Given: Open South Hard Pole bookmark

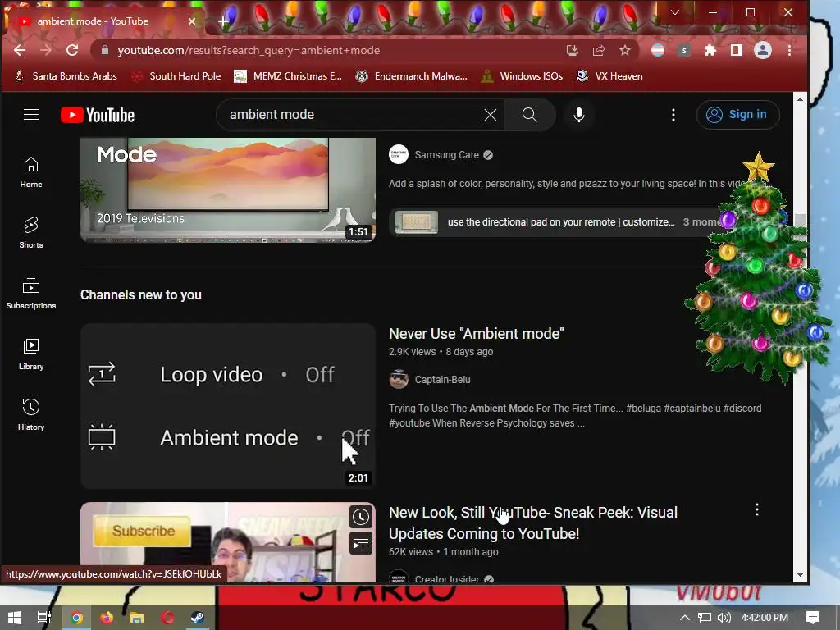Looking at the screenshot, I should click(176, 76).
